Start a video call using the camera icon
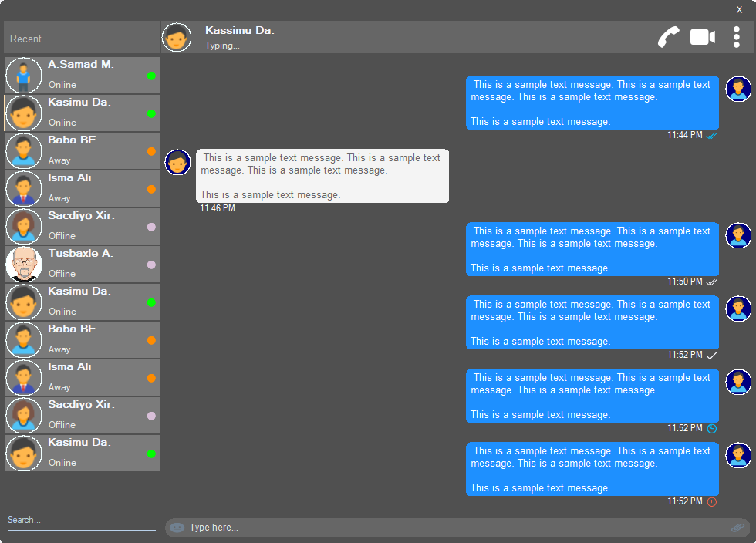The height and width of the screenshot is (543, 756). [703, 37]
